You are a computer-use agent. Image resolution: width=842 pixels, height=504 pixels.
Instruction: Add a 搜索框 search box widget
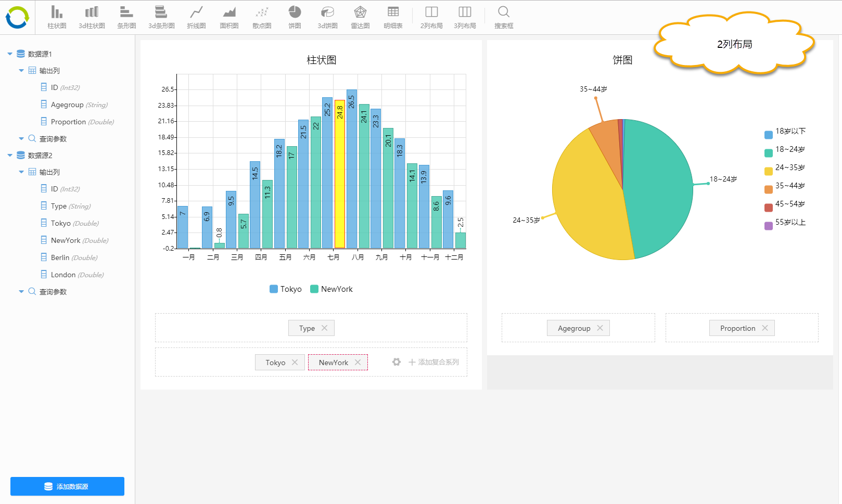tap(504, 17)
